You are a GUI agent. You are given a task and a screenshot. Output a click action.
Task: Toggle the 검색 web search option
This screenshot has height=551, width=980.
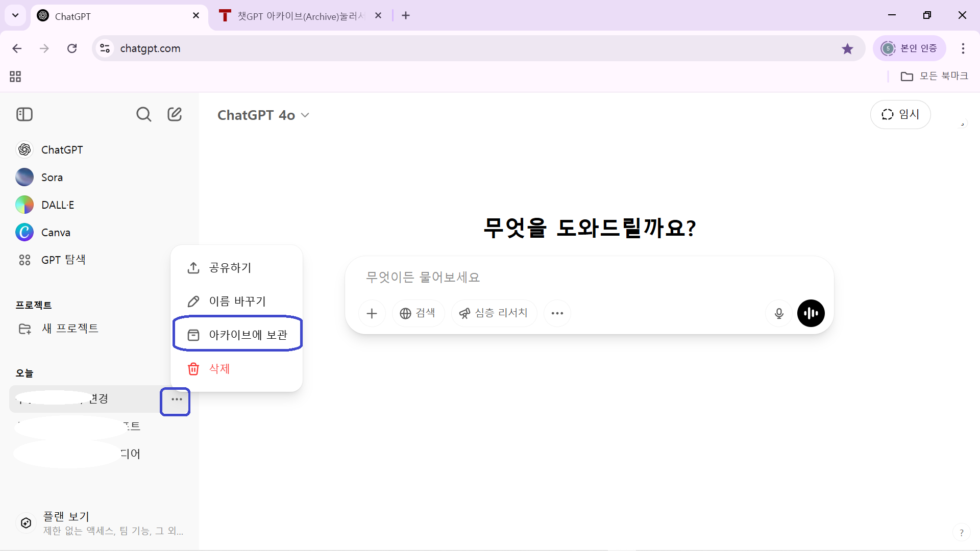click(x=418, y=313)
